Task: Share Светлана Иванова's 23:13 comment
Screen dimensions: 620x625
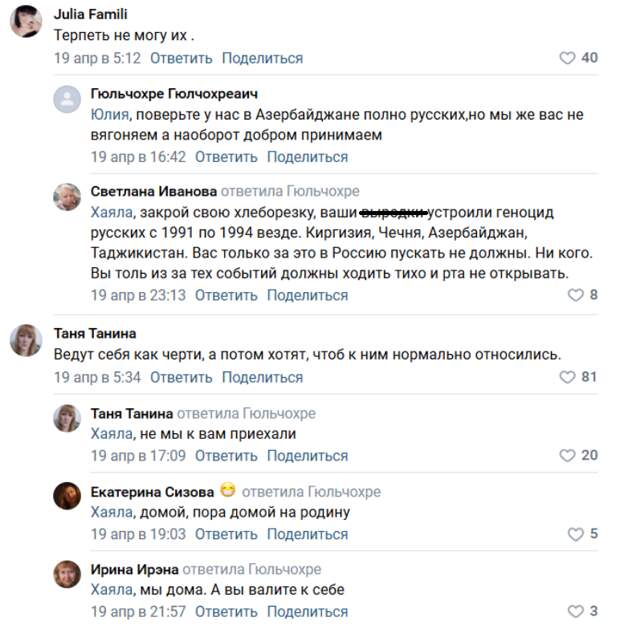Action: (x=307, y=295)
